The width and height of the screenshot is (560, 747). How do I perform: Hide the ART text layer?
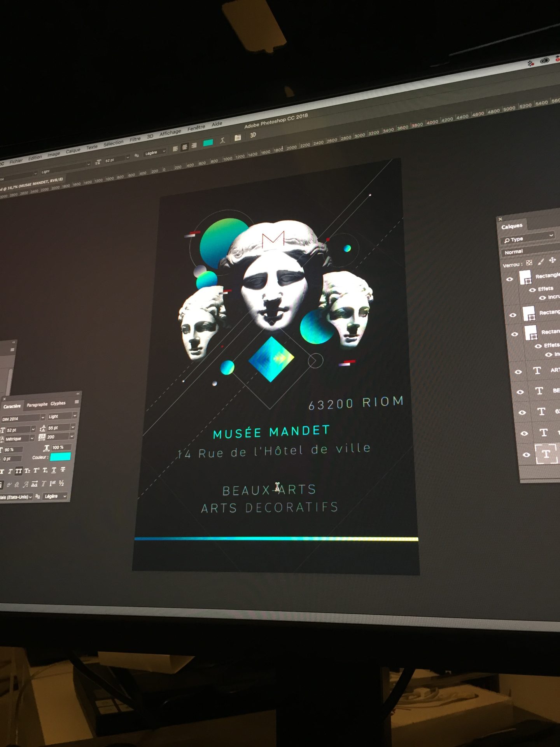pyautogui.click(x=518, y=372)
